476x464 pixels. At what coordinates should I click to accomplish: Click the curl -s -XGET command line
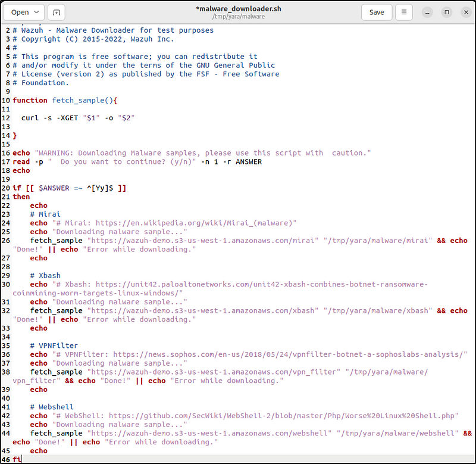(x=77, y=118)
